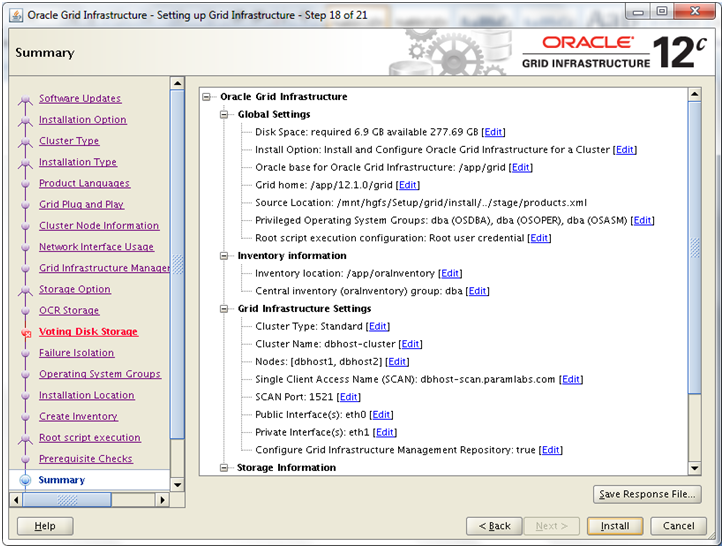Click the step list's left scroll arrow

click(x=16, y=500)
